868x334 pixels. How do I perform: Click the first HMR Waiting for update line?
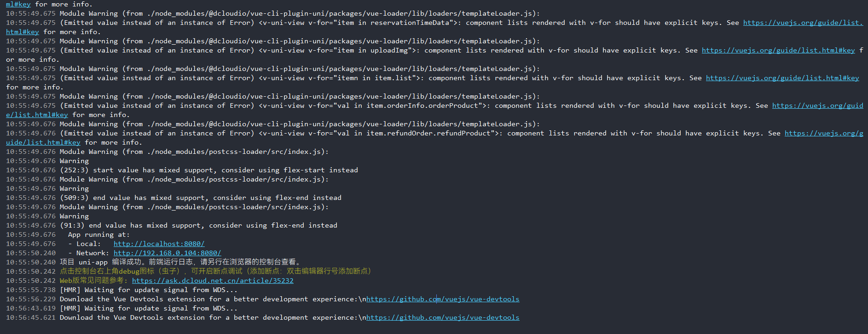[149, 290]
